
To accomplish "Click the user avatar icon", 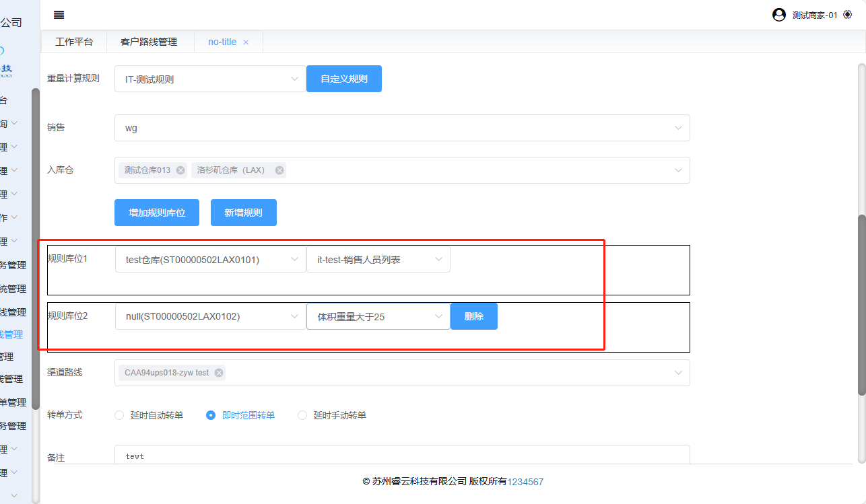I will click(x=779, y=15).
